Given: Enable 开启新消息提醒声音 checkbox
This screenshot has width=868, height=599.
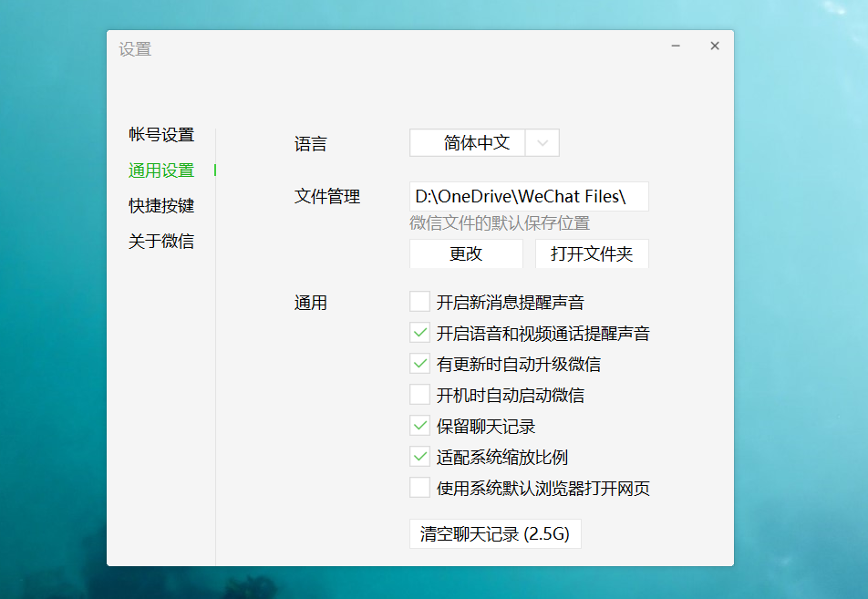Looking at the screenshot, I should [x=420, y=303].
